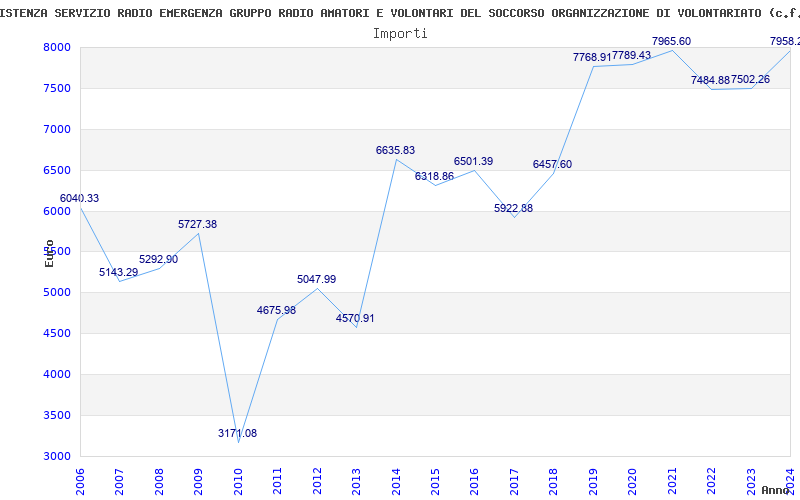Click the x-axis year 2021
Viewport: 800px width, 500px height.
coord(672,482)
